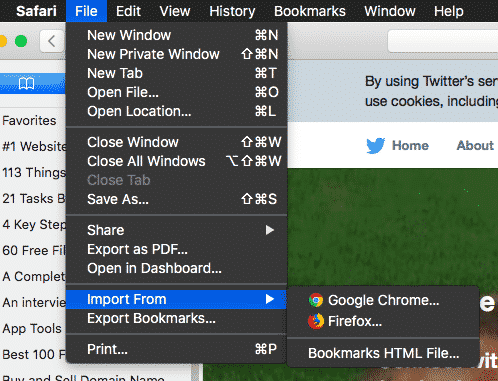
Task: Open the 'Best 100' bookmark
Action: (34, 354)
